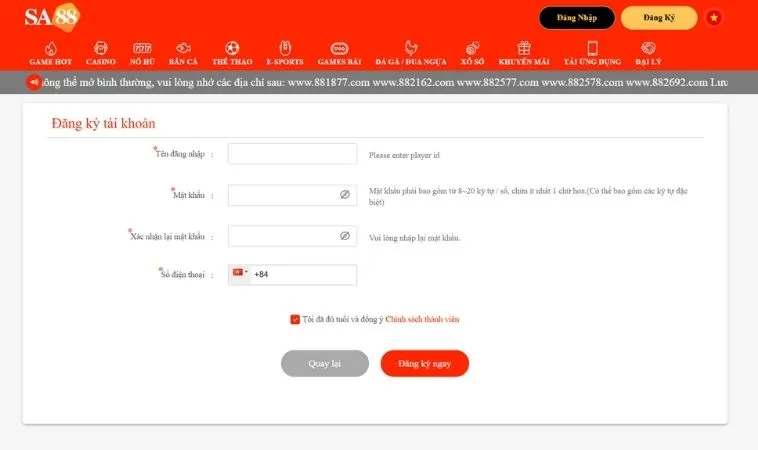Click the Đăng ký tài khoản heading

pos(103,123)
